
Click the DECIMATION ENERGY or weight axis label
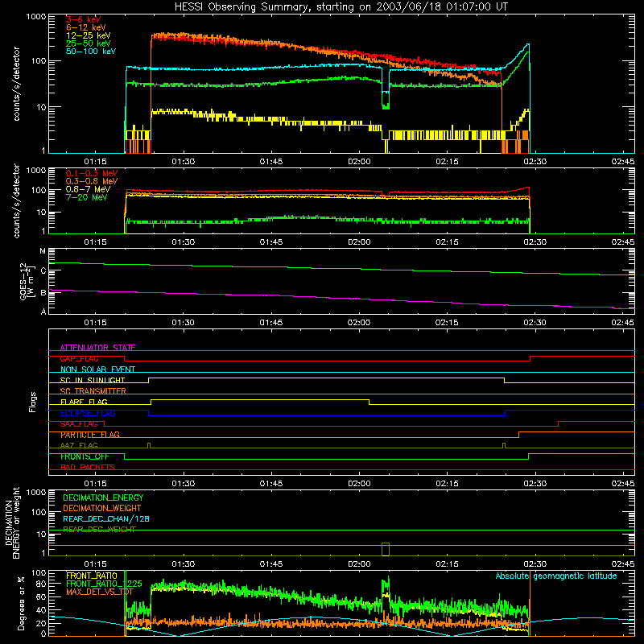(12, 523)
